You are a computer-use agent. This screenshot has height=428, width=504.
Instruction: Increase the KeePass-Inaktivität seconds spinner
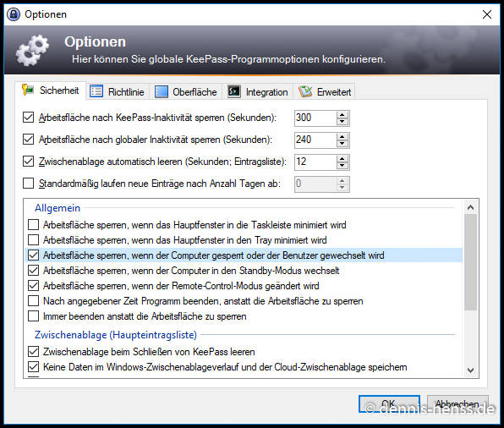coord(342,115)
